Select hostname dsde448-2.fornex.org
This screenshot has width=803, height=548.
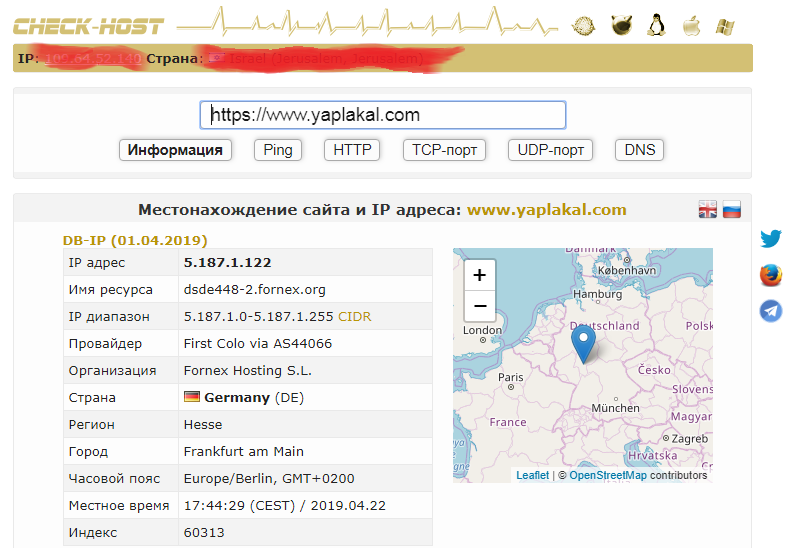click(255, 290)
